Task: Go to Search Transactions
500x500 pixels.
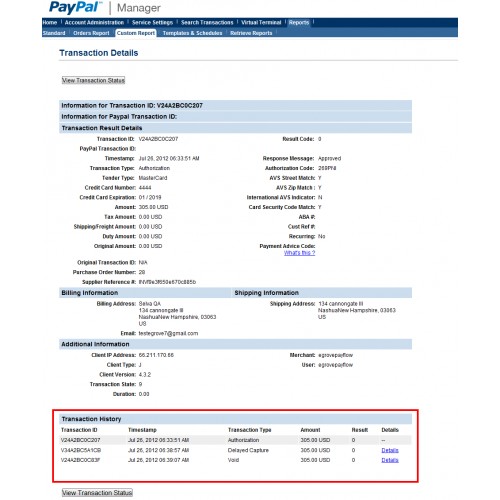Action: point(207,23)
